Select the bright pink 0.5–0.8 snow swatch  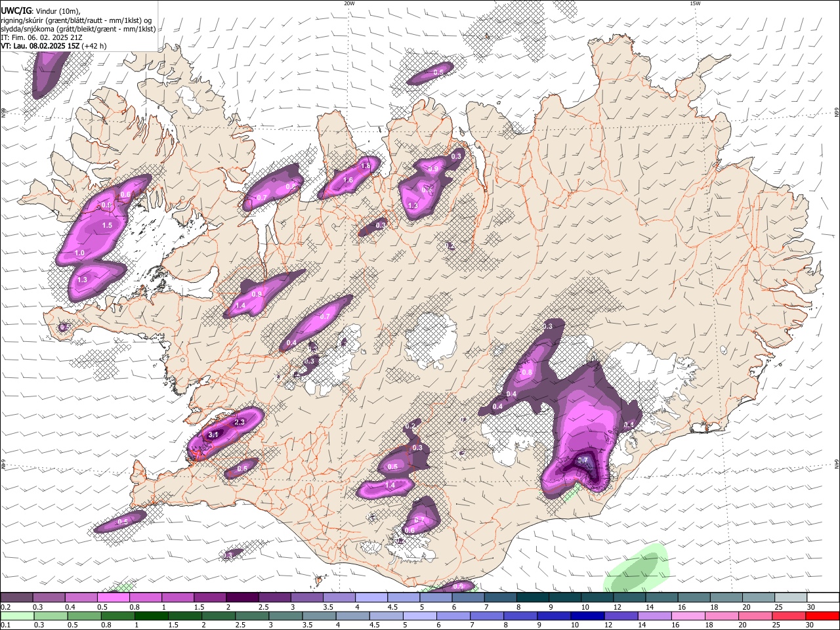click(114, 598)
